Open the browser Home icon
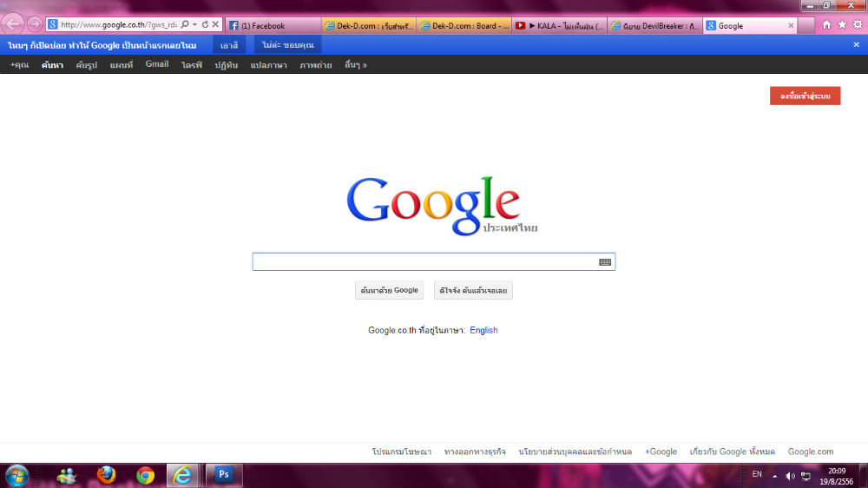This screenshot has width=868, height=488. [x=826, y=25]
